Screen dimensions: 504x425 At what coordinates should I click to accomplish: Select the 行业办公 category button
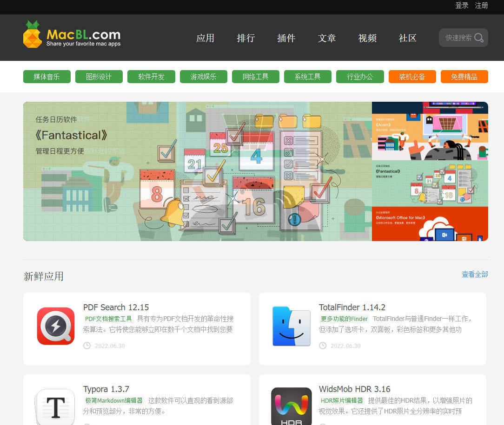360,77
